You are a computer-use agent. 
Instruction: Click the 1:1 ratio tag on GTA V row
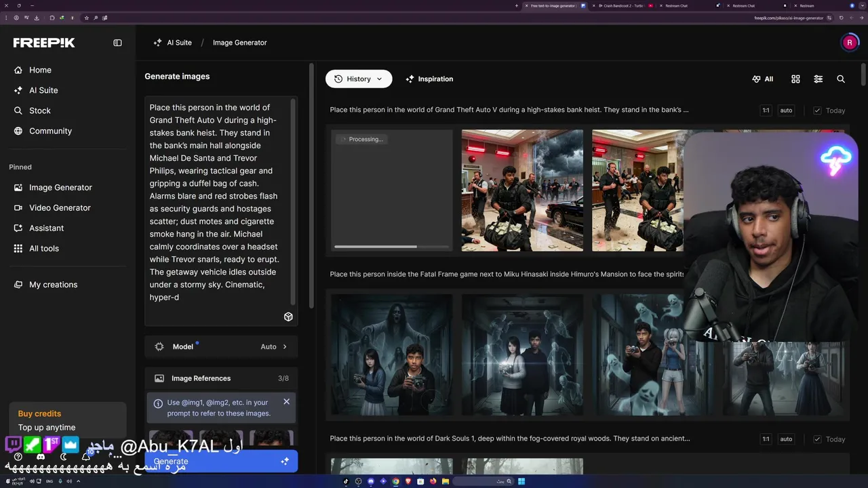pyautogui.click(x=766, y=110)
